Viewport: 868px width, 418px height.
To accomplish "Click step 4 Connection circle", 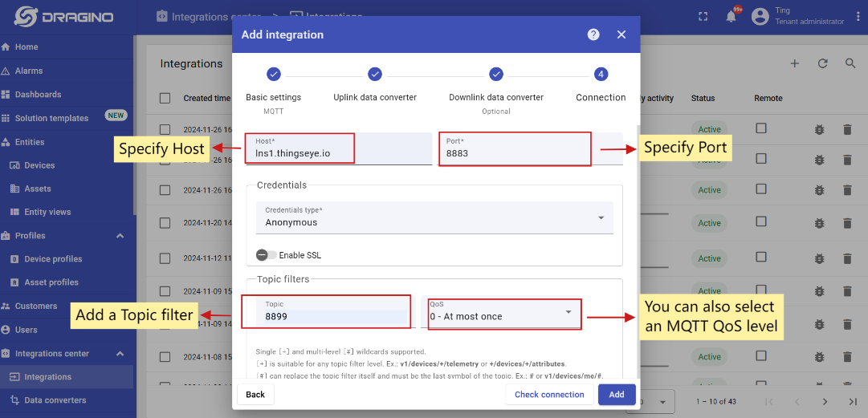I will click(x=601, y=74).
